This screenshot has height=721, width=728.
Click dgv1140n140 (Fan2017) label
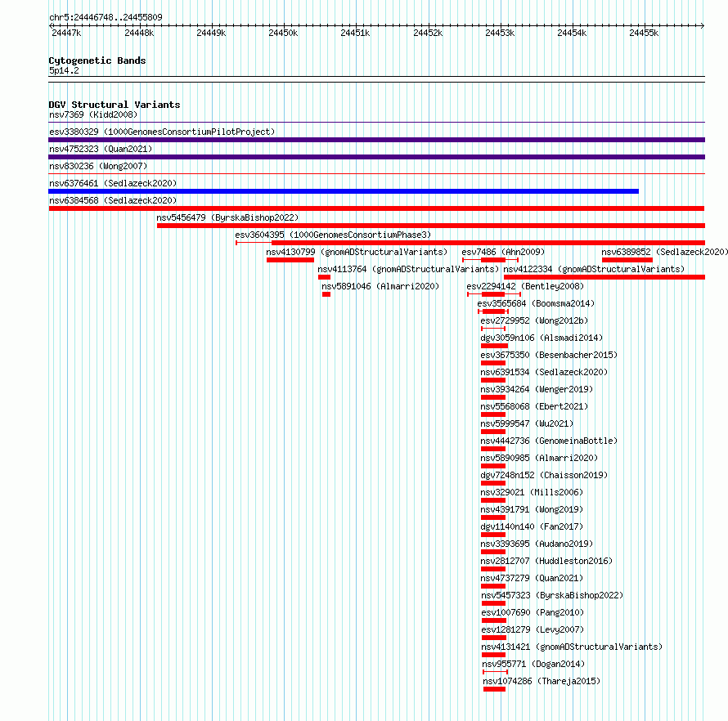click(532, 526)
